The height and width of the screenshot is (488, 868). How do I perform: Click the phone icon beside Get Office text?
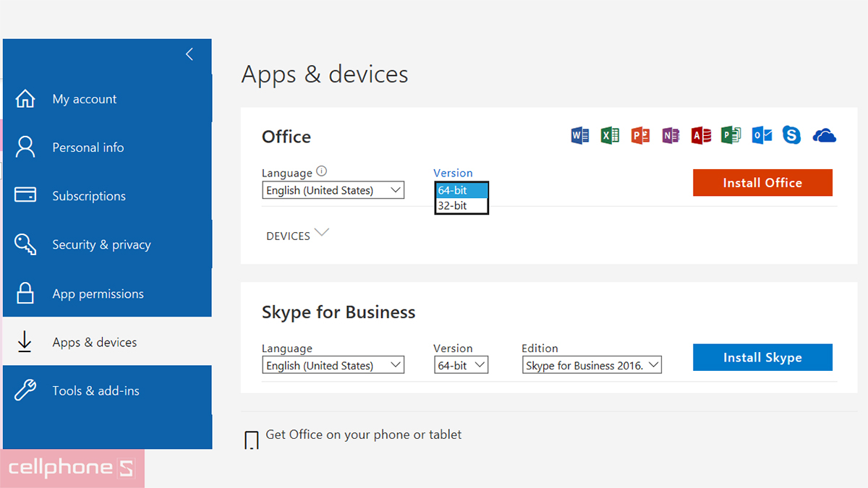(252, 440)
